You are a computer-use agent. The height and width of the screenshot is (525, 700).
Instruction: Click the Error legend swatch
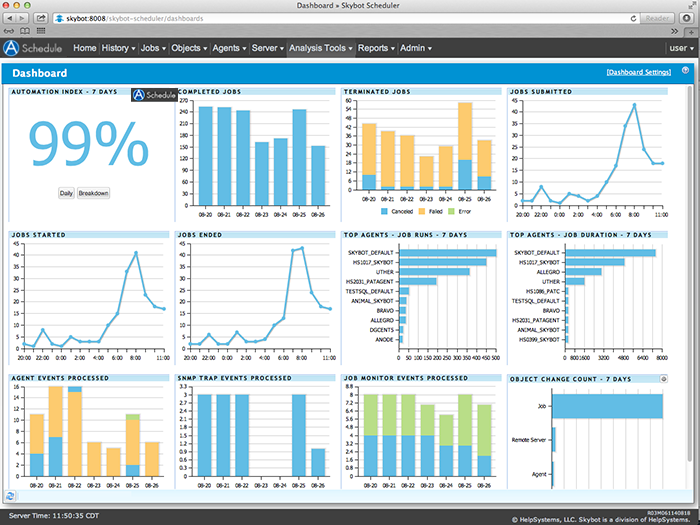point(451,211)
